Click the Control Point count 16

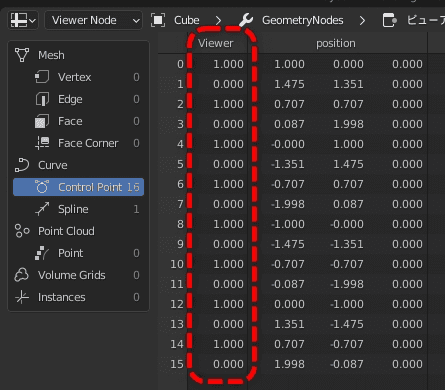pos(133,187)
